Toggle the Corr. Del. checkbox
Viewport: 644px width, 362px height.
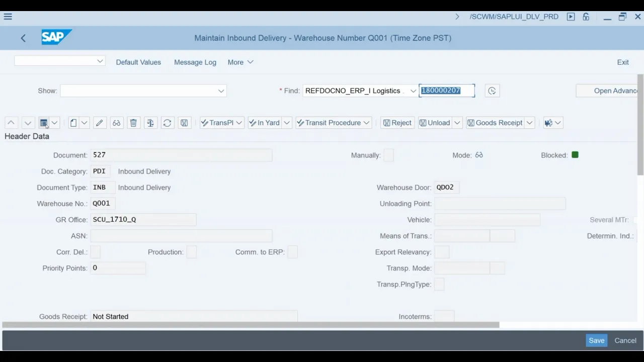[x=95, y=252]
